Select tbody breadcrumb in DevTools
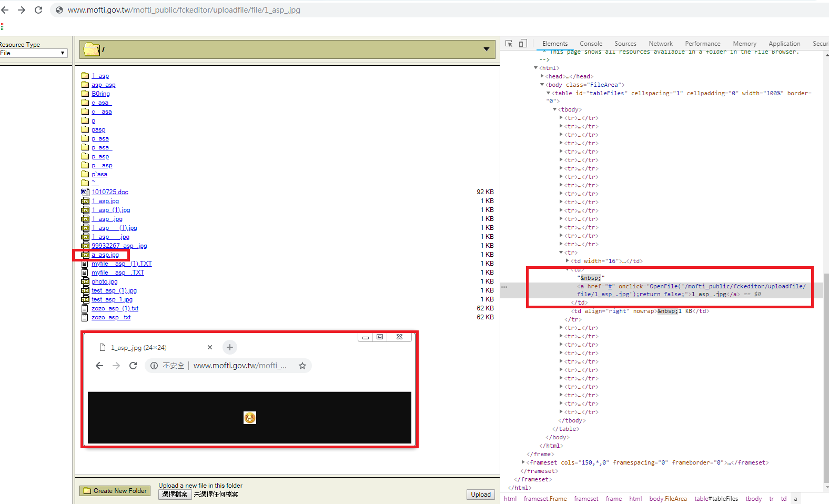This screenshot has width=829, height=504. (753, 499)
